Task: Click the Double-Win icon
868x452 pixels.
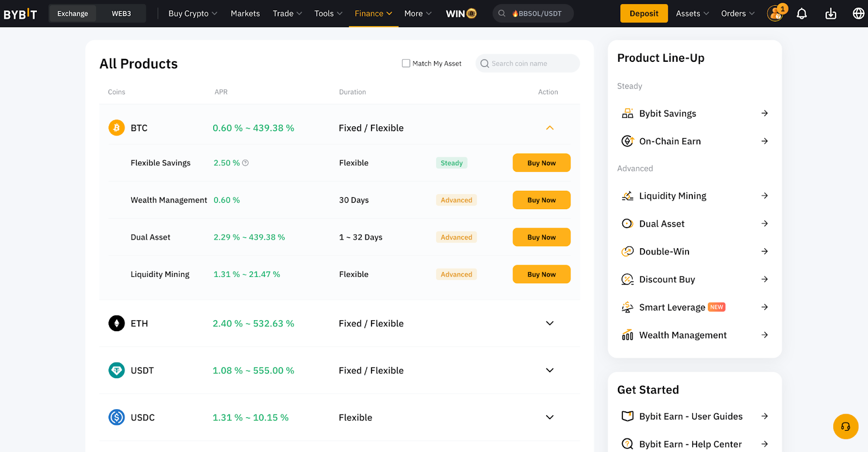Action: [x=628, y=251]
